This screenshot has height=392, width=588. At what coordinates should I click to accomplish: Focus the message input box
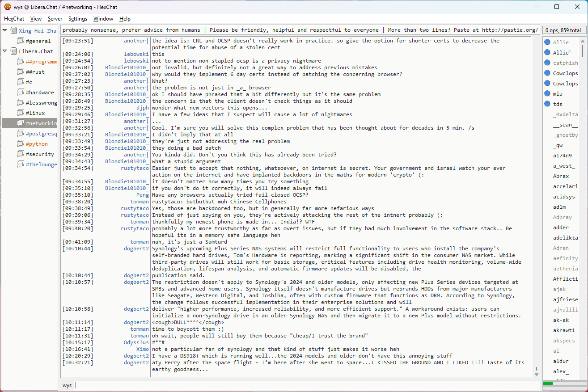pyautogui.click(x=307, y=385)
